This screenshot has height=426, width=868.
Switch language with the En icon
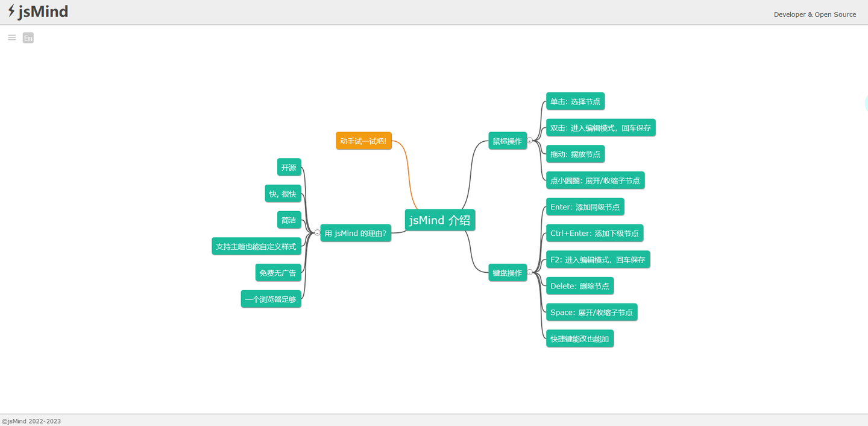point(28,38)
